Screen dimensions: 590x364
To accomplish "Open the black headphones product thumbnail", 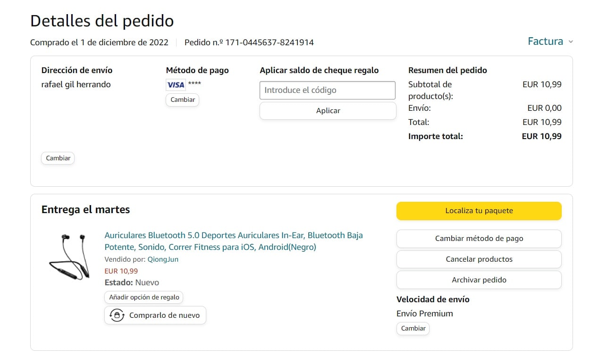I will point(69,257).
